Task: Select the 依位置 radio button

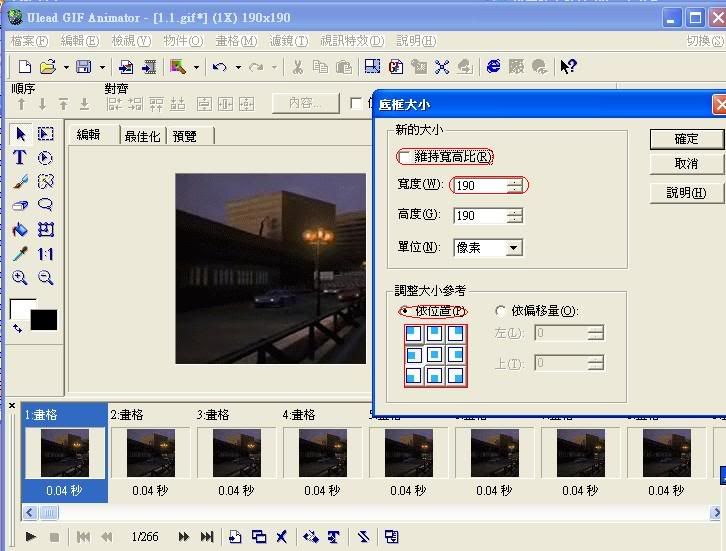Action: coord(404,311)
